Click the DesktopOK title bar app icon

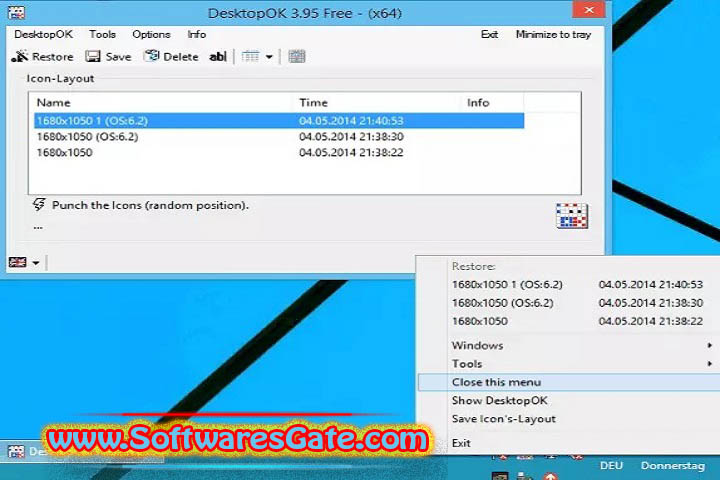[x=17, y=12]
